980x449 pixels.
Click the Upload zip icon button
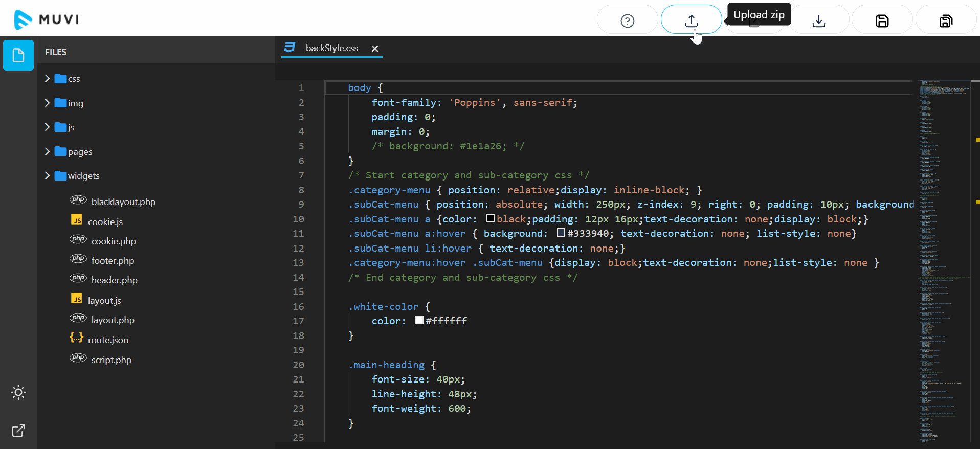click(x=691, y=20)
